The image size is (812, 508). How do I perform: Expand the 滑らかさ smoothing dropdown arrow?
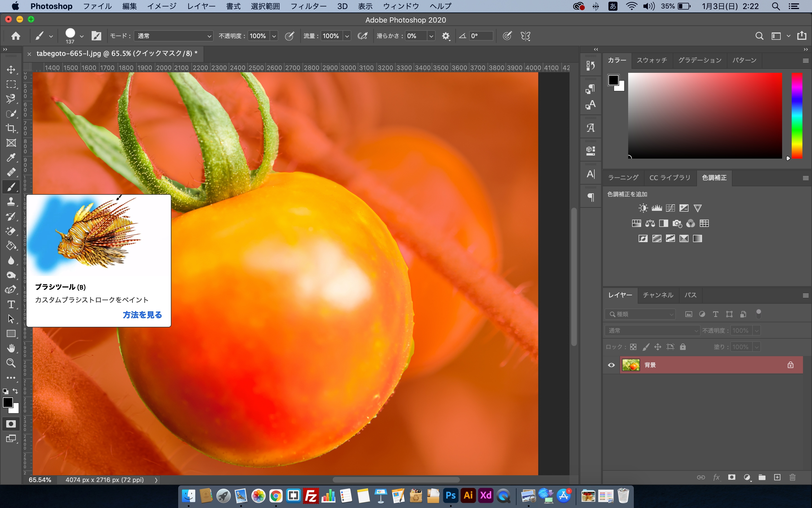coord(431,36)
